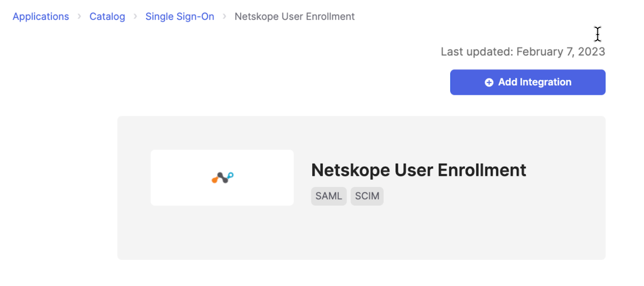The height and width of the screenshot is (286, 644).
Task: Click the Netskope User Enrollment heading
Action: pyautogui.click(x=418, y=170)
